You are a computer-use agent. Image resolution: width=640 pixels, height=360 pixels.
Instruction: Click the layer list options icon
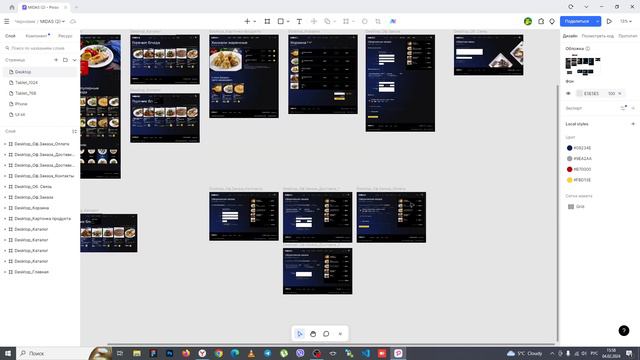(x=74, y=131)
